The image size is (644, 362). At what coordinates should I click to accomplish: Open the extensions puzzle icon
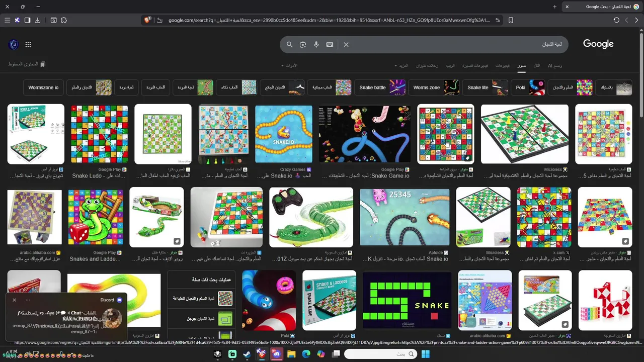[x=64, y=20]
